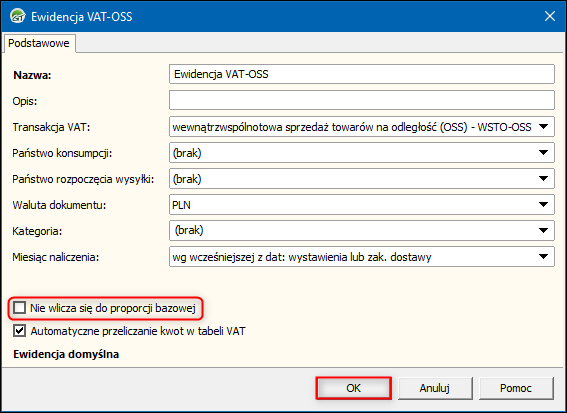
Task: Open Państwo rozpoczęcia wysyłki dropdown arrow
Action: click(x=543, y=179)
